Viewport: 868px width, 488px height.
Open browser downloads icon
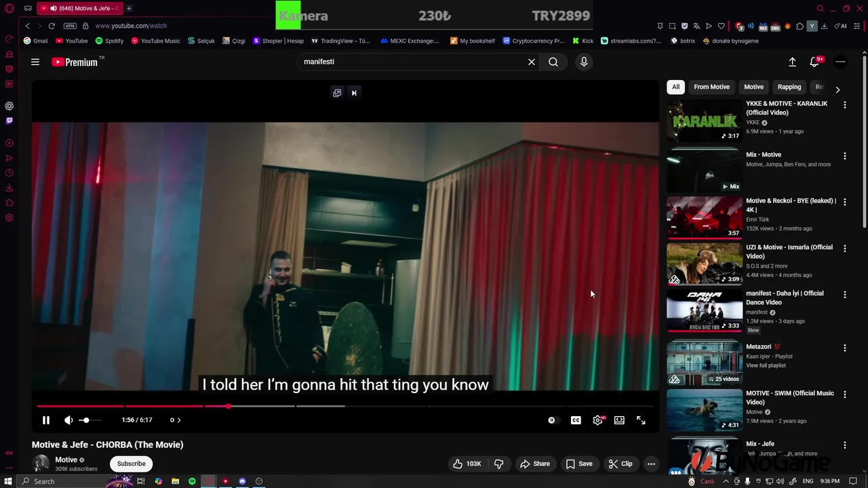tap(824, 26)
